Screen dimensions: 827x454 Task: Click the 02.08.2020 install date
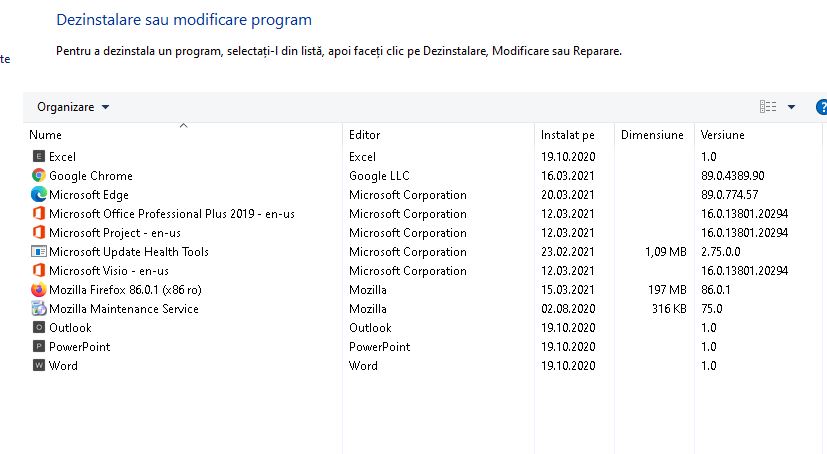pyautogui.click(x=568, y=308)
